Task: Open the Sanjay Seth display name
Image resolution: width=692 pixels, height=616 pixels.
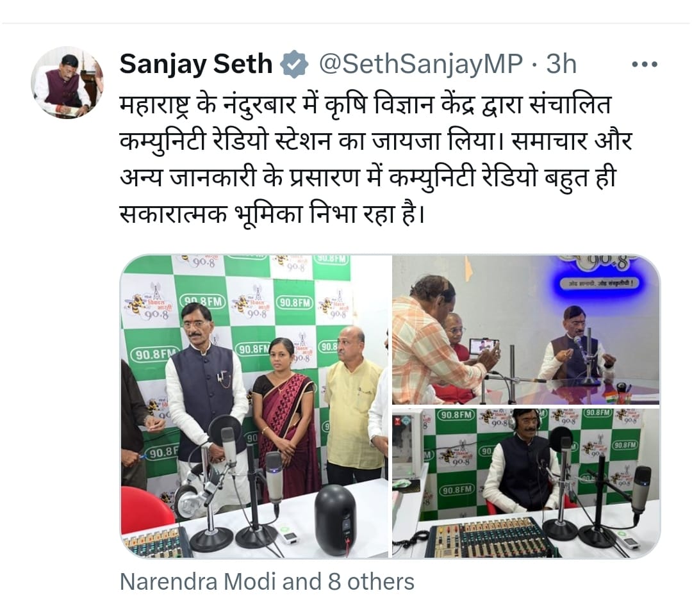Action: coord(196,65)
